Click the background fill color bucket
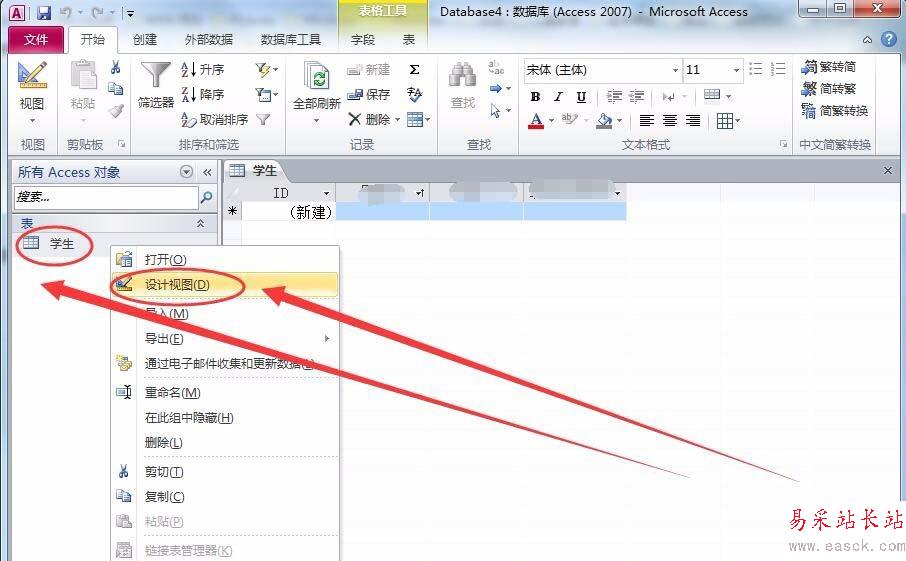The image size is (906, 561). click(604, 120)
